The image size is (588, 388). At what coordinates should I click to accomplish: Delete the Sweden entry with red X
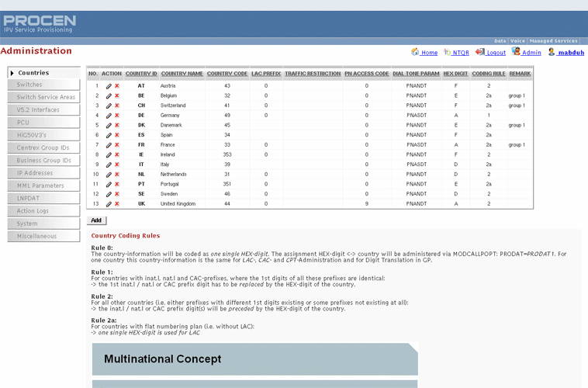(x=117, y=194)
